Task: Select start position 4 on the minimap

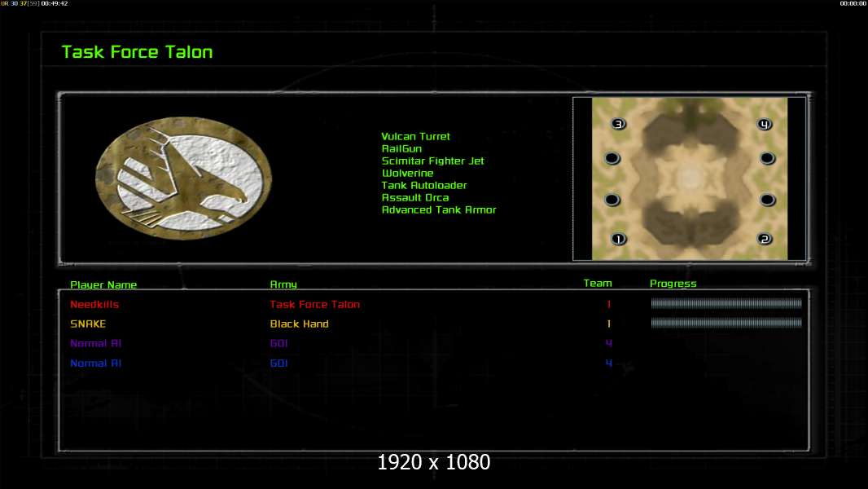Action: click(765, 124)
